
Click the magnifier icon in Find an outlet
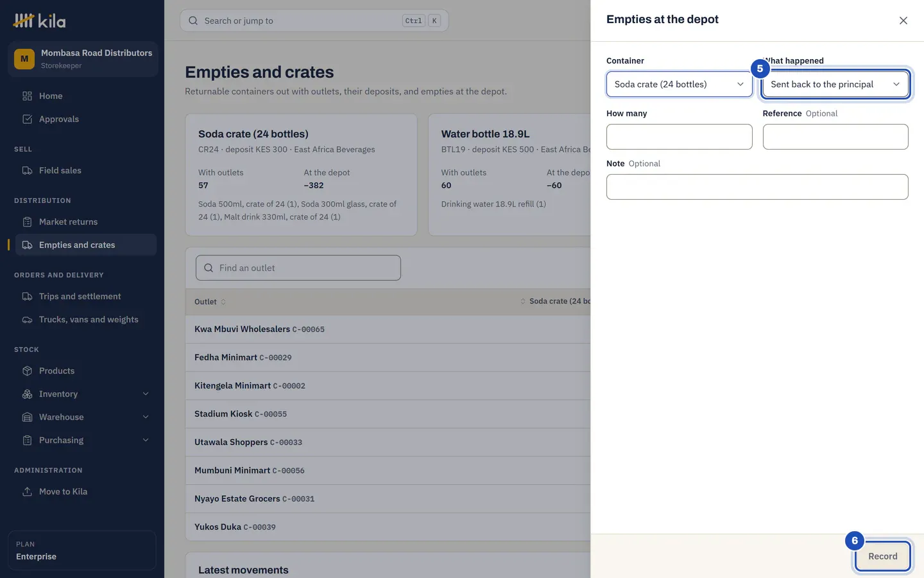(x=209, y=268)
